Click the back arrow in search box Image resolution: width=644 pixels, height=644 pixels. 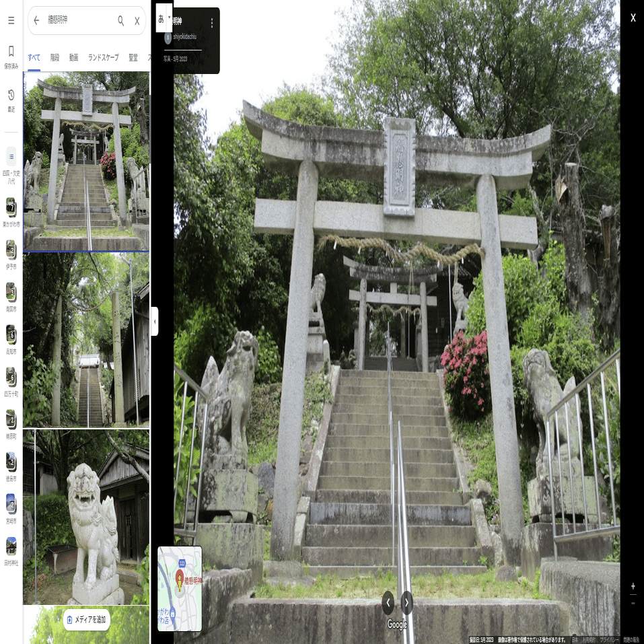[x=36, y=20]
